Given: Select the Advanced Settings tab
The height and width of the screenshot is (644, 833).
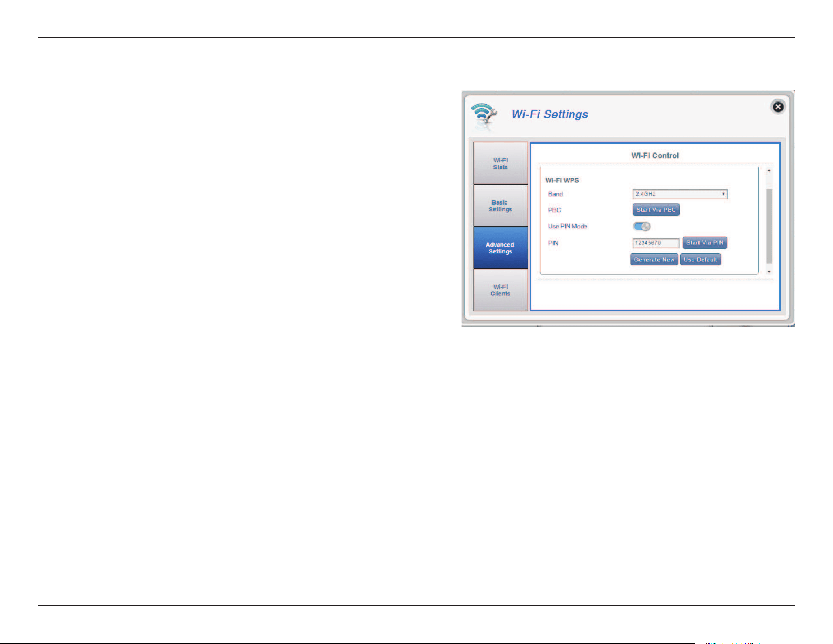Looking at the screenshot, I should 500,248.
